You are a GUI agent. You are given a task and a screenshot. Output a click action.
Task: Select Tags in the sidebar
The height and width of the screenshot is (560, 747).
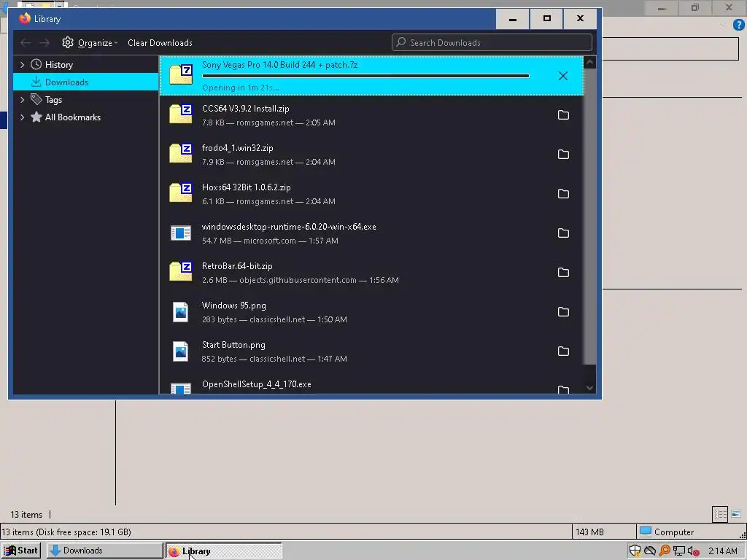point(86,99)
